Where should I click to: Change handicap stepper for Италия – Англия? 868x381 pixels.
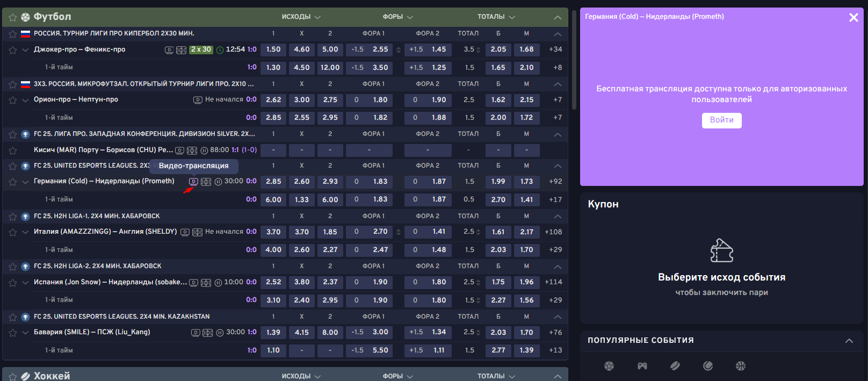[x=399, y=232]
